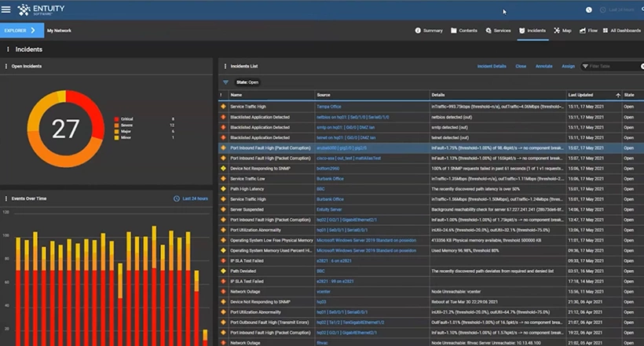
Task: Open the Entuity Server source link
Action: coord(329,209)
